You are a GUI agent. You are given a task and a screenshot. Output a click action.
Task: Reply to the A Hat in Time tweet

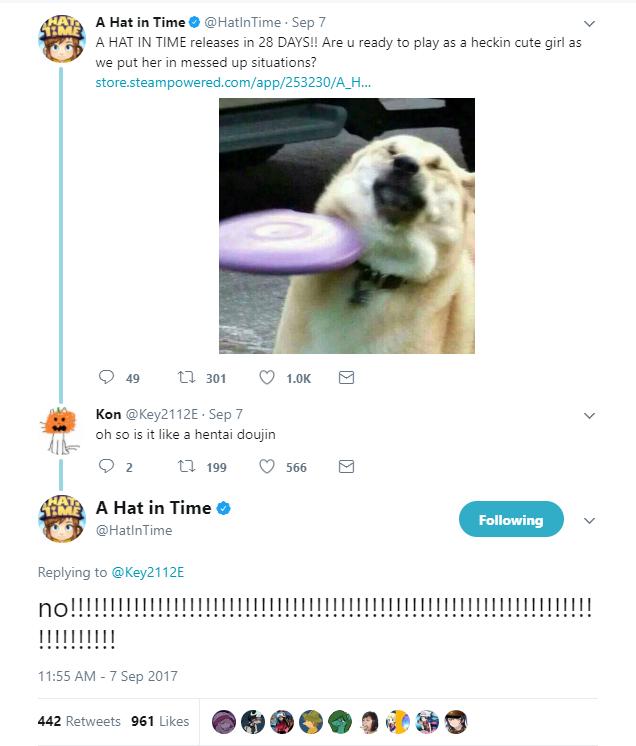pos(107,378)
